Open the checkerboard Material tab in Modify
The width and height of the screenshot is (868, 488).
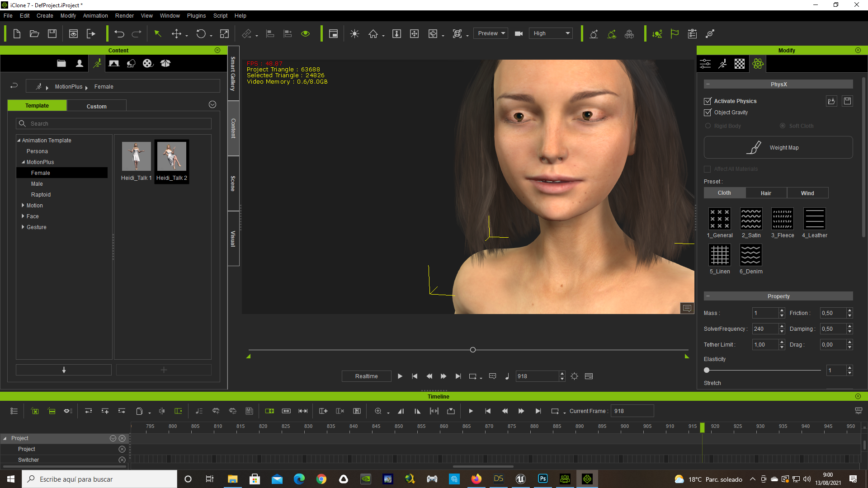(740, 64)
